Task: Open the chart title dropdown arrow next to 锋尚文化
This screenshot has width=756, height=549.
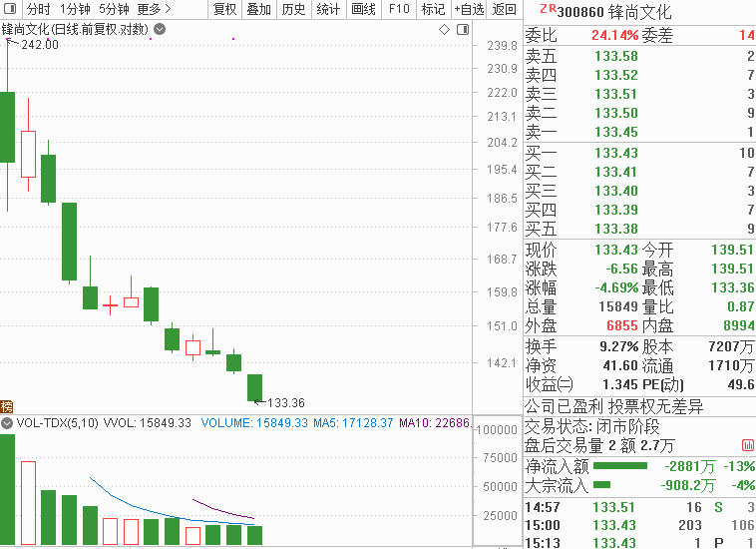Action: click(160, 29)
